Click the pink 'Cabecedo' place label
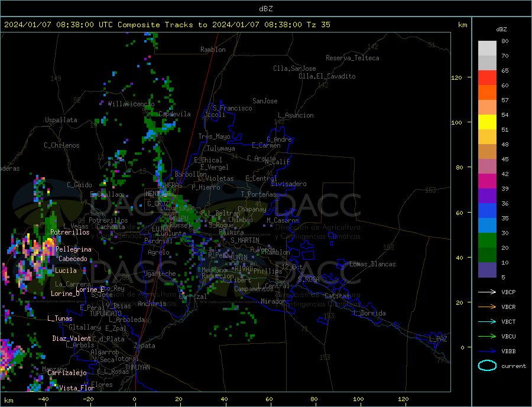532x407 pixels. [x=73, y=259]
